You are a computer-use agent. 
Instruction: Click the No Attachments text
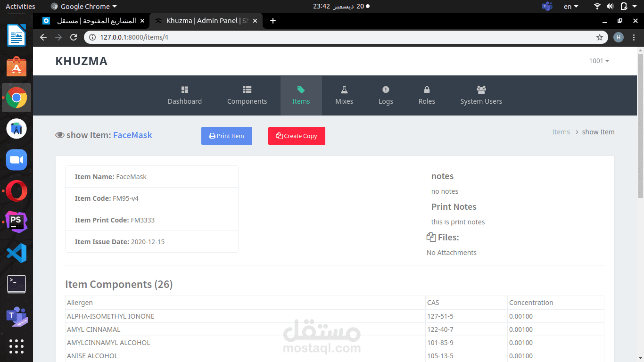(451, 253)
